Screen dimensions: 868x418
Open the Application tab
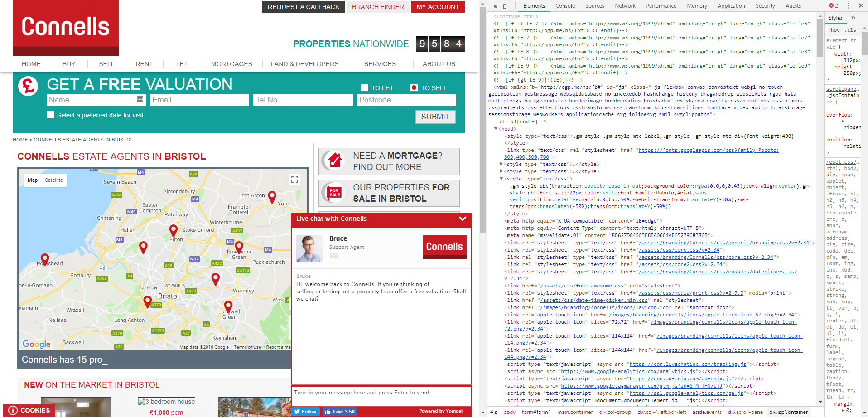[731, 6]
